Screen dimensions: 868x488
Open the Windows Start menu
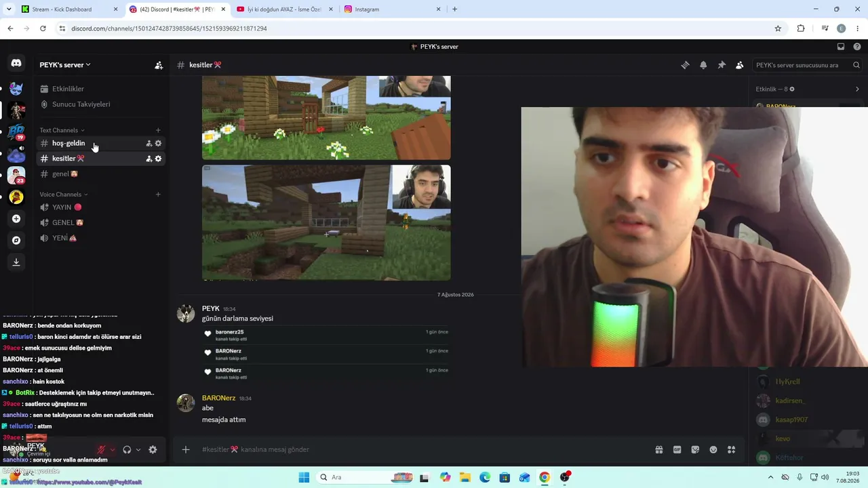pyautogui.click(x=304, y=477)
